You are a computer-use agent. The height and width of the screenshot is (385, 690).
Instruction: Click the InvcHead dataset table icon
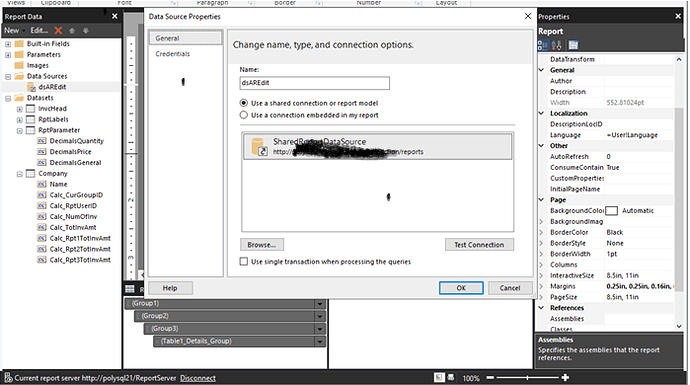(30, 109)
